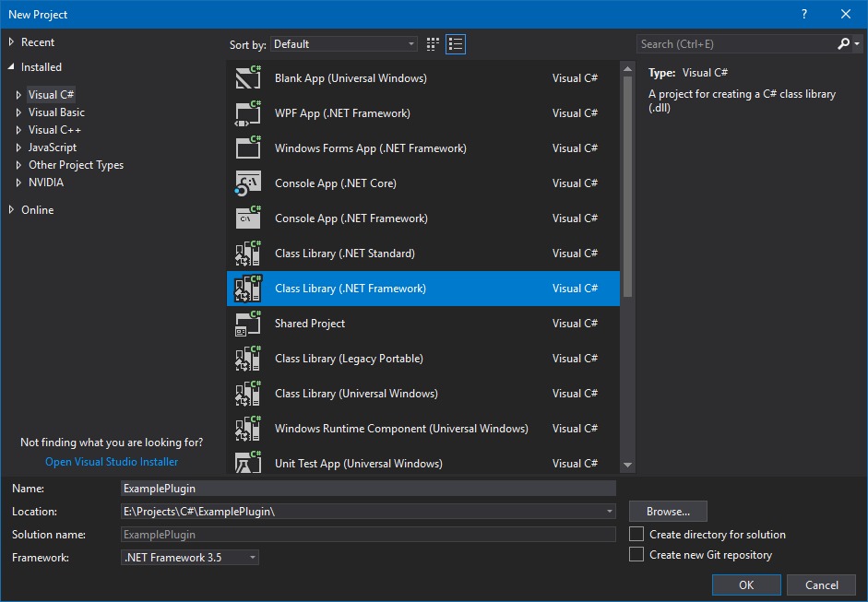Viewport: 868px width, 602px height.
Task: Click the disabled Solution name field
Action: click(x=368, y=535)
